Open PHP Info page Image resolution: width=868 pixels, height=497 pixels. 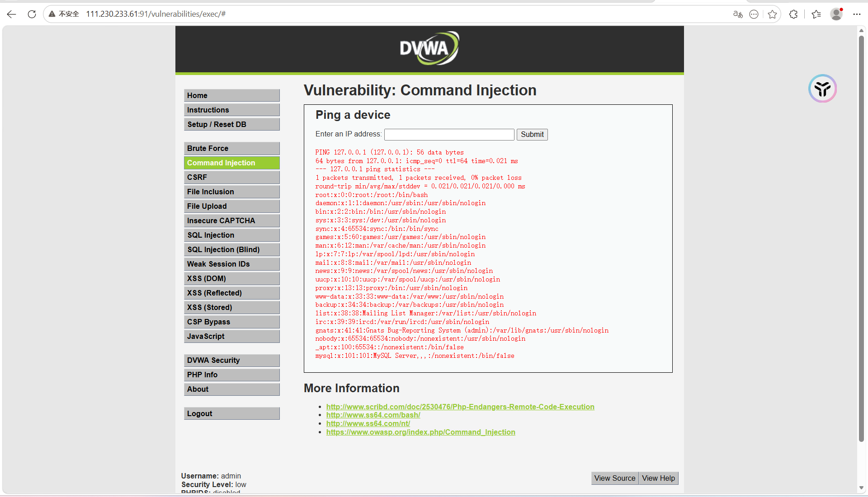232,375
